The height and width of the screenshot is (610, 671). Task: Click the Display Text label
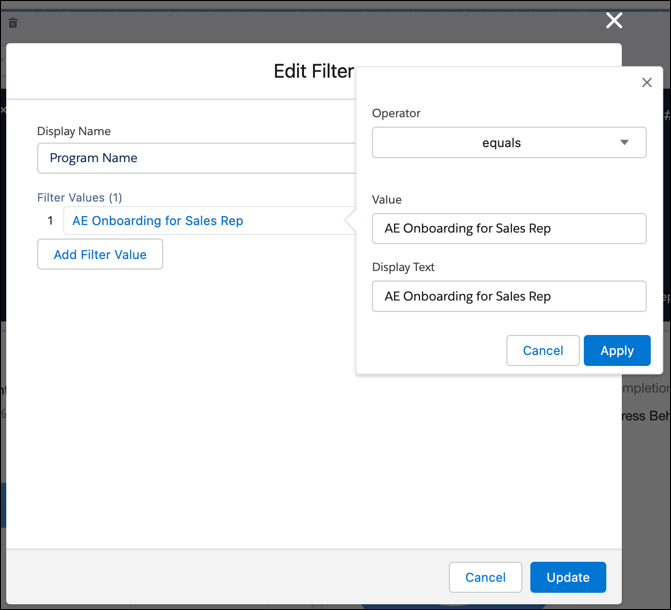click(403, 267)
